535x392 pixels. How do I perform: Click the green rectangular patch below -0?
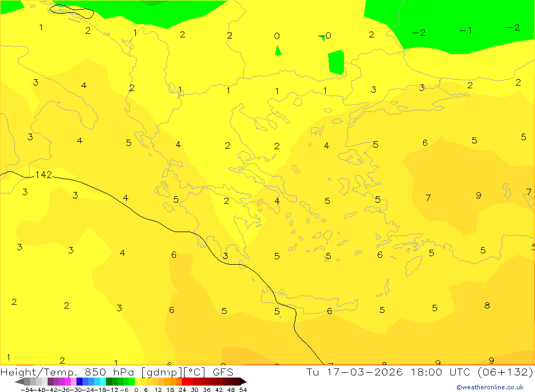point(336,62)
